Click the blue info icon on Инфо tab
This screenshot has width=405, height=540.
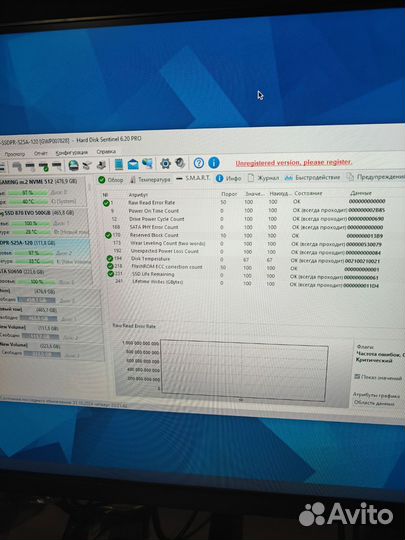tap(219, 178)
